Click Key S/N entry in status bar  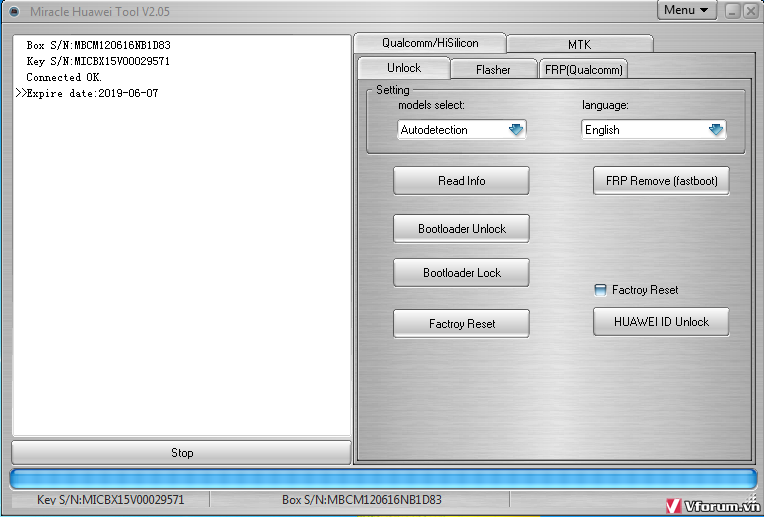pyautogui.click(x=111, y=499)
